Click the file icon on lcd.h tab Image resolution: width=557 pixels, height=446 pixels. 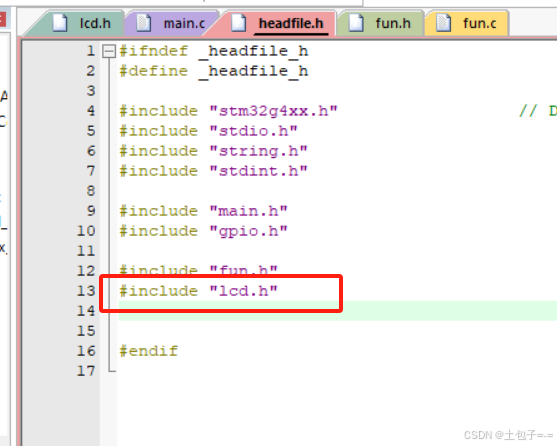(x=60, y=23)
